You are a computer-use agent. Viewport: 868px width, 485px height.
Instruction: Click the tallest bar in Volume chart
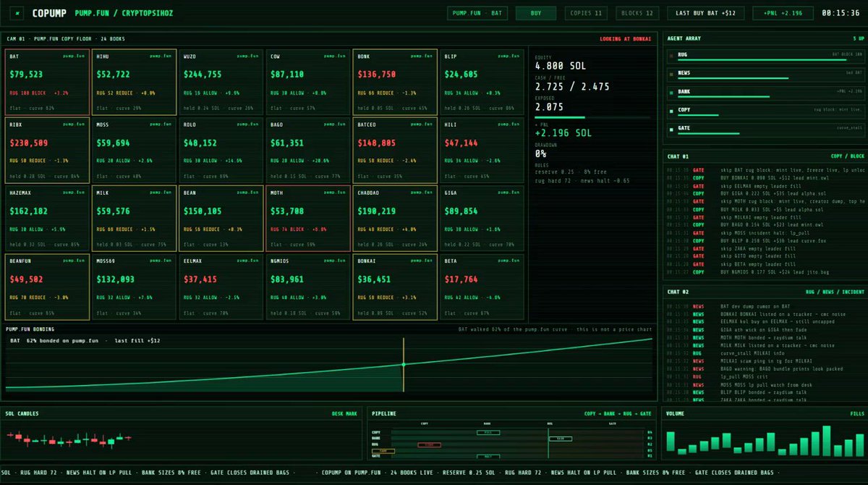(x=825, y=441)
